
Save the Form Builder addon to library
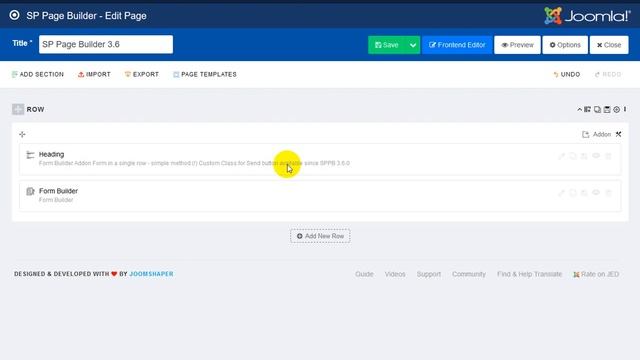(x=584, y=193)
